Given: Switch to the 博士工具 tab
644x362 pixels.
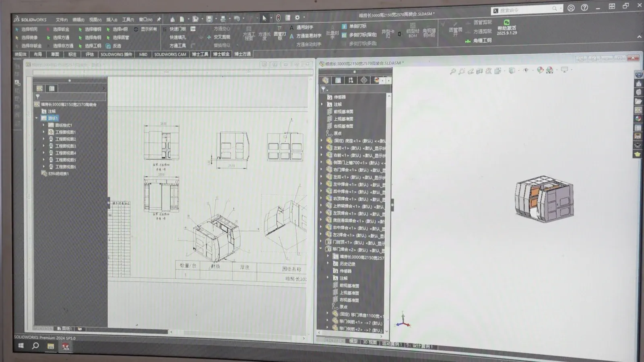Looking at the screenshot, I should [200, 54].
